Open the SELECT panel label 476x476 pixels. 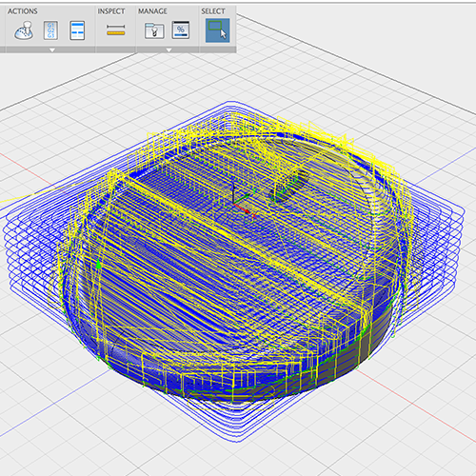[x=213, y=11]
